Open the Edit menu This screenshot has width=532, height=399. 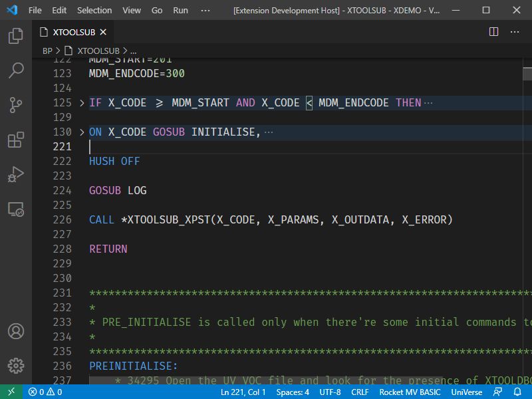point(59,11)
